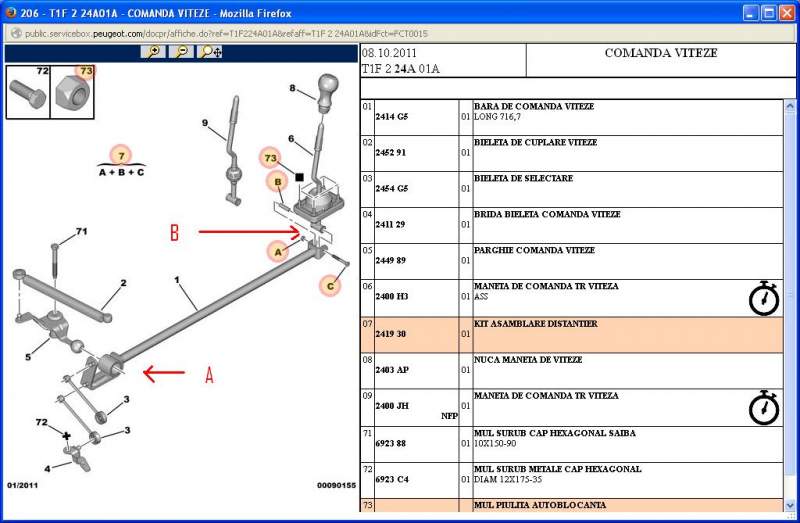Select BRIDA BIELETA COMANDA VITEZE row
Image resolution: width=800 pixels, height=523 pixels.
coord(571,226)
